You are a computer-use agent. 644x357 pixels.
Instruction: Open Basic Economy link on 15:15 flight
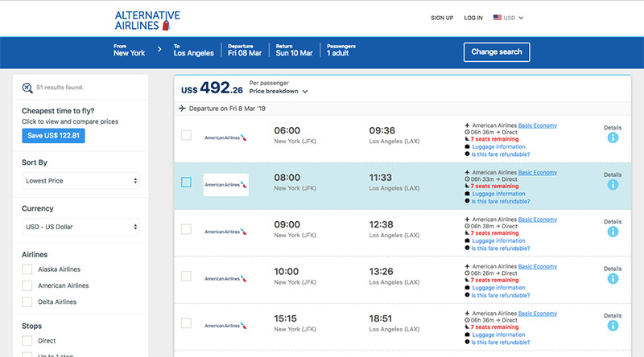537,314
